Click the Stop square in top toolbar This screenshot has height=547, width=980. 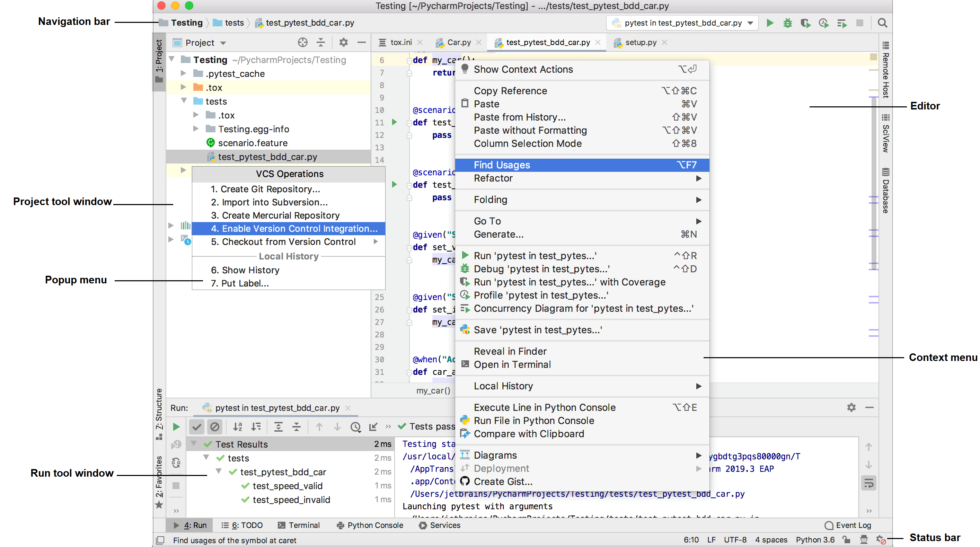pyautogui.click(x=860, y=23)
